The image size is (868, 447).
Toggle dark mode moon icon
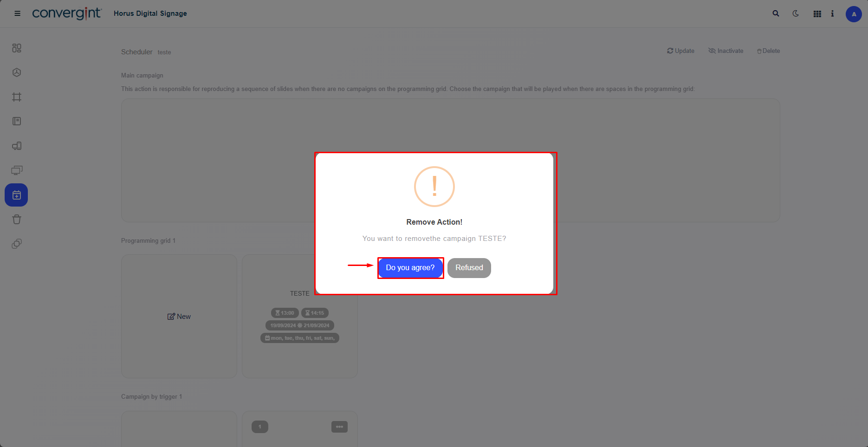[796, 13]
